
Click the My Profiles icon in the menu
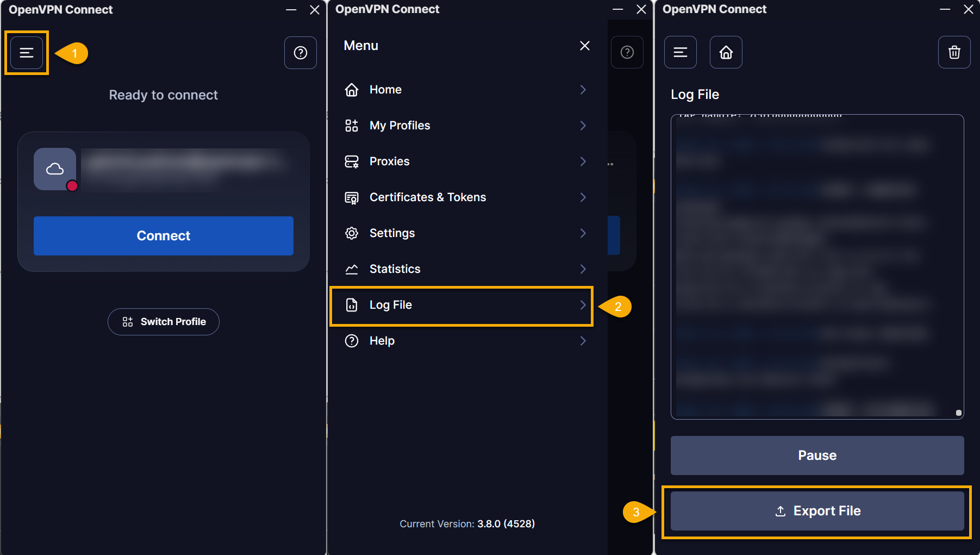[x=352, y=125]
